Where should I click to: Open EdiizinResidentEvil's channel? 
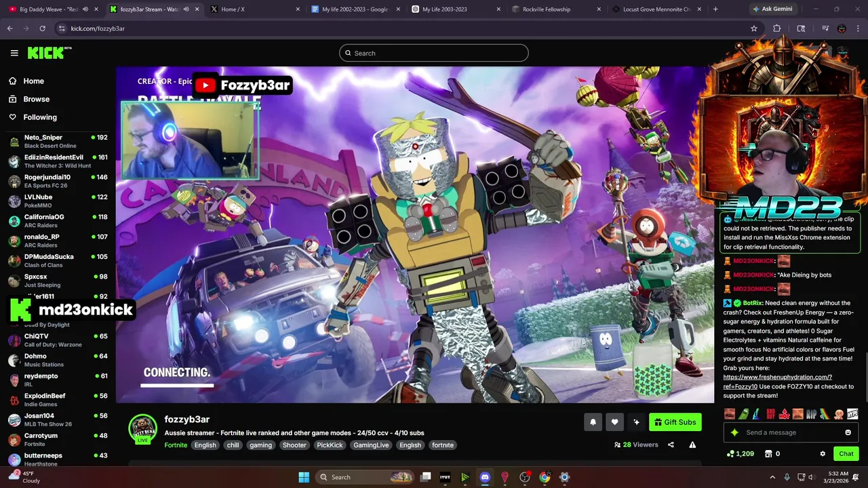coord(58,161)
